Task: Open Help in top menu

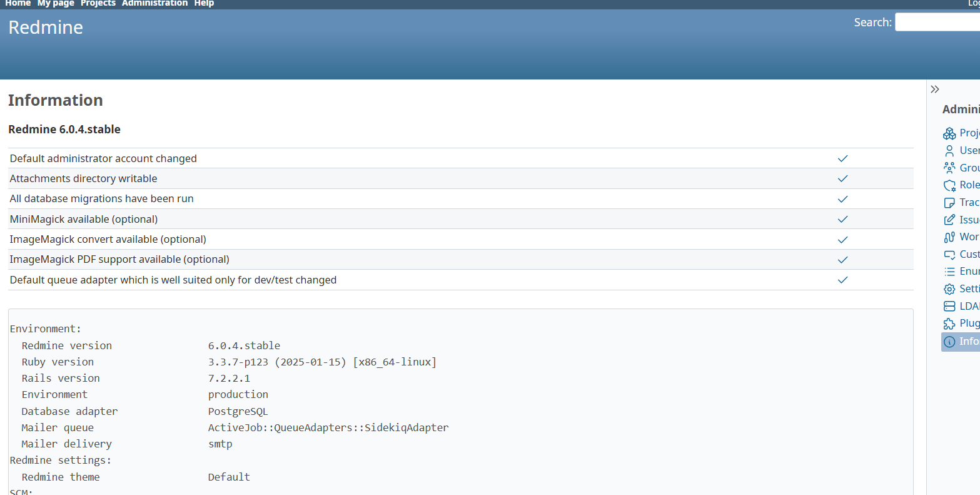Action: coord(204,4)
